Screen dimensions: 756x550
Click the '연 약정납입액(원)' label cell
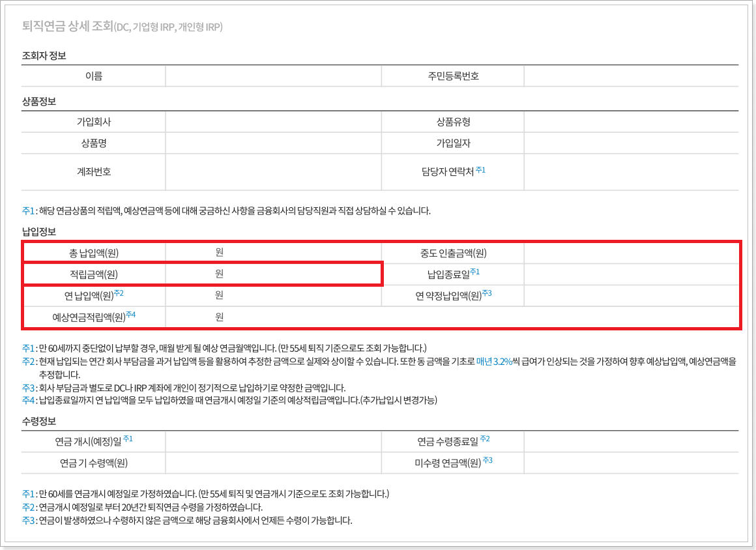(x=453, y=295)
